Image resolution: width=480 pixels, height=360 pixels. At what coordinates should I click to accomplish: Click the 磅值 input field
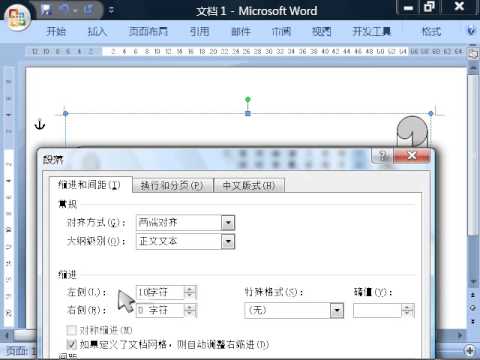pos(377,310)
